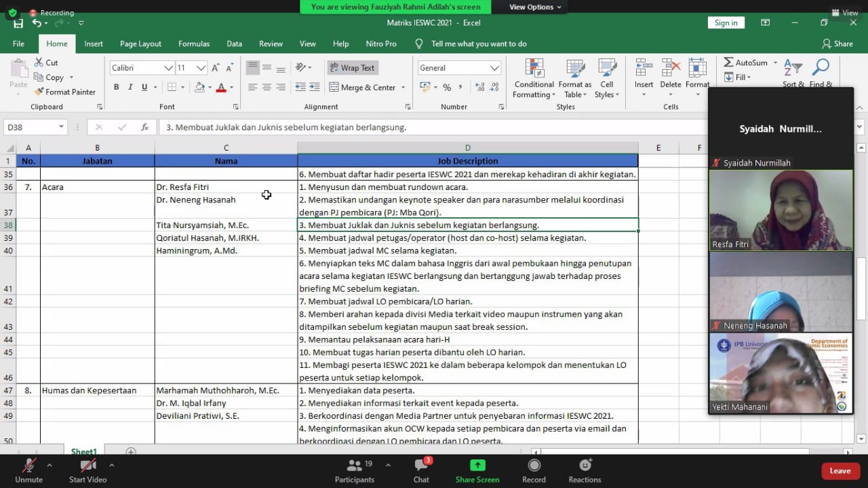The image size is (868, 488).
Task: Open the font name dropdown showing Calibri
Action: pos(168,68)
